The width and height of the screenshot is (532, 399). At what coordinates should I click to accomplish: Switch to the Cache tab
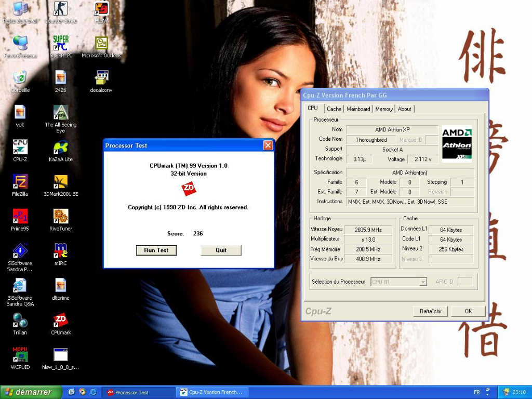click(x=334, y=109)
